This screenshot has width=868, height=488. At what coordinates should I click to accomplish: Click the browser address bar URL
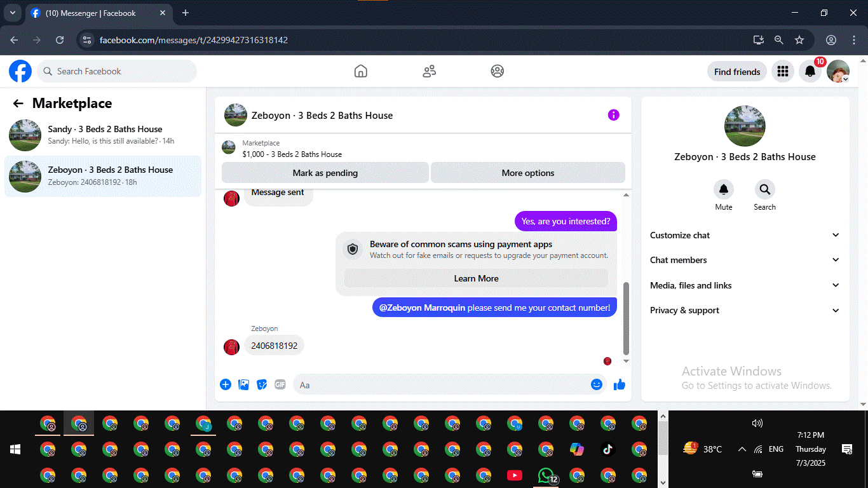tap(194, 40)
